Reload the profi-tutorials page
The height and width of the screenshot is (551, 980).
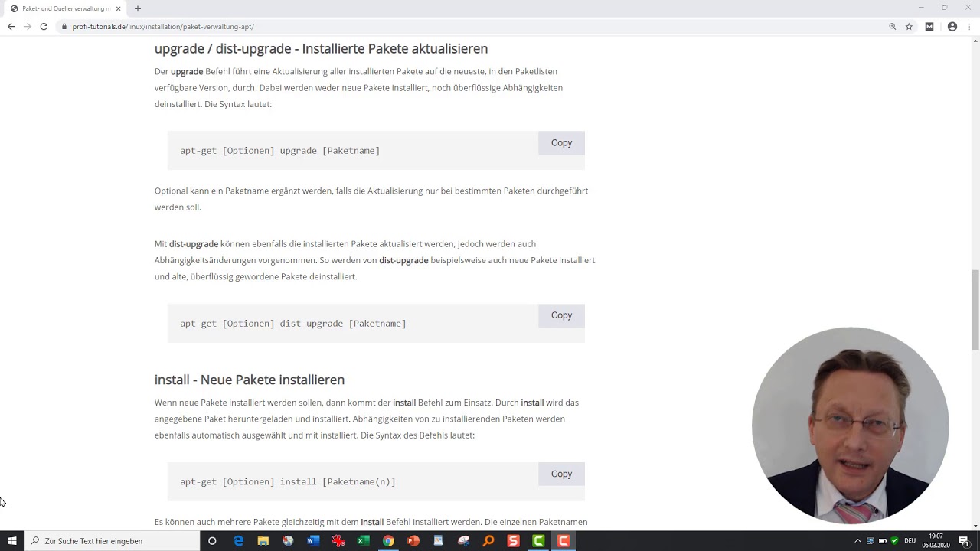44,26
